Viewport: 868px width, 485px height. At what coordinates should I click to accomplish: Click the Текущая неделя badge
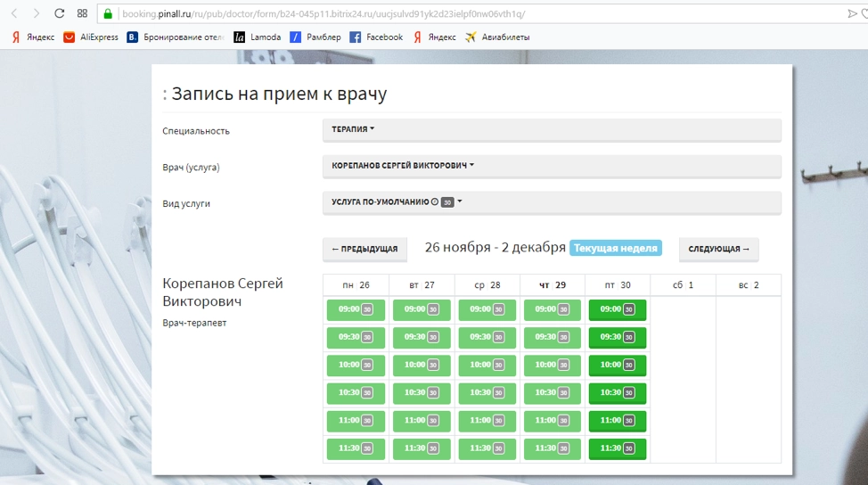[616, 249]
